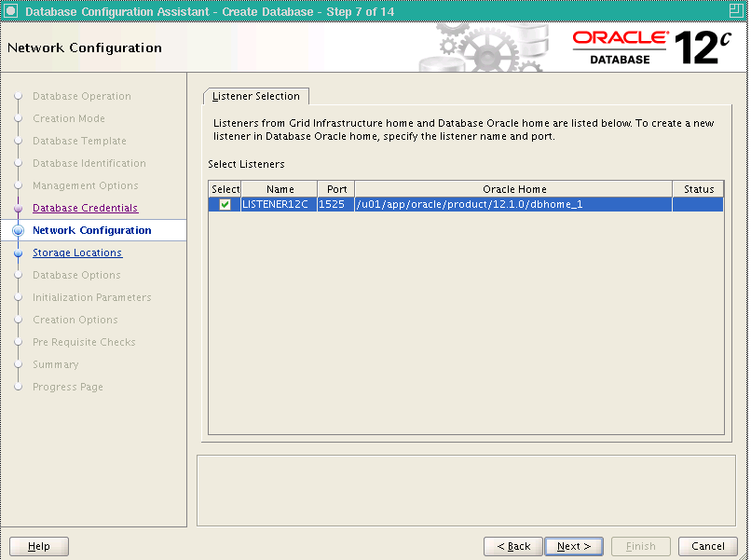Viewport: 751px width, 560px height.
Task: Open the Database Credentials step link
Action: coord(85,208)
